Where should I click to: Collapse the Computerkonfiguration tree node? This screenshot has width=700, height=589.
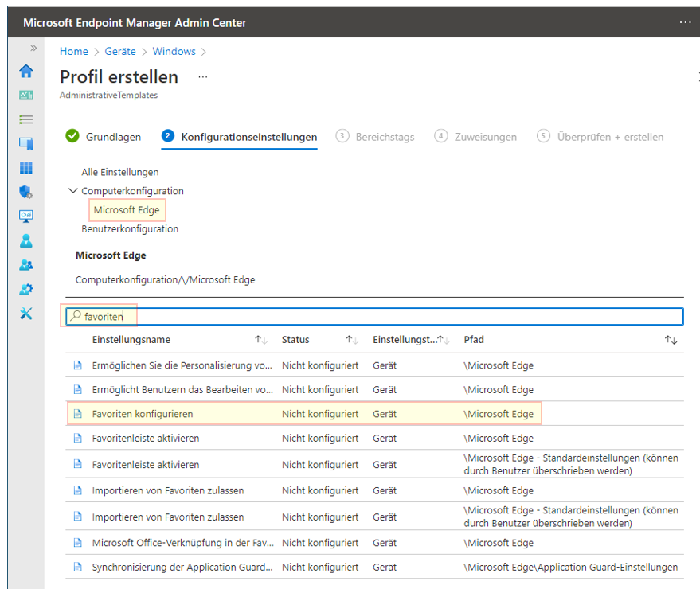tap(73, 191)
